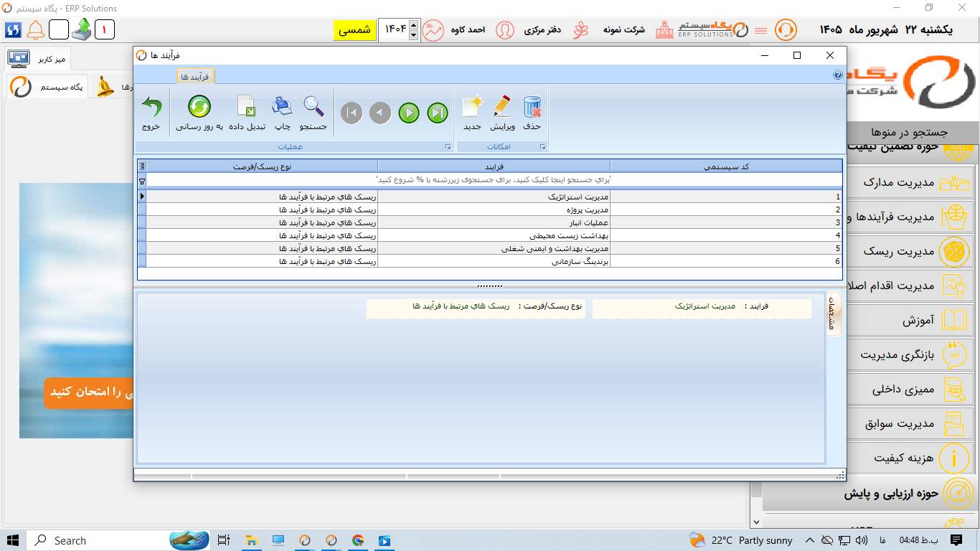Sort by the کد سیستمی column header
This screenshot has width=980, height=551.
pyautogui.click(x=726, y=166)
